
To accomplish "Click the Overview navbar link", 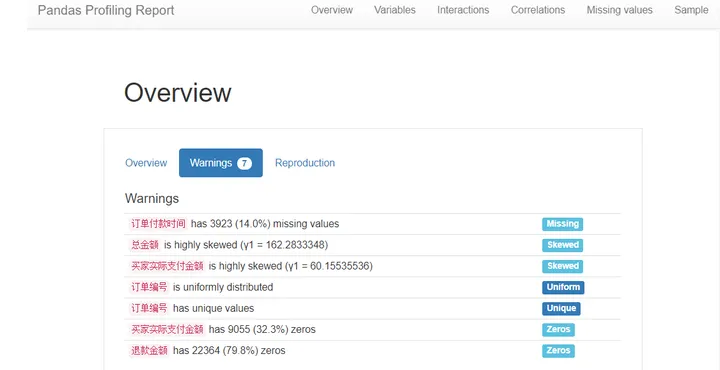I will [332, 10].
